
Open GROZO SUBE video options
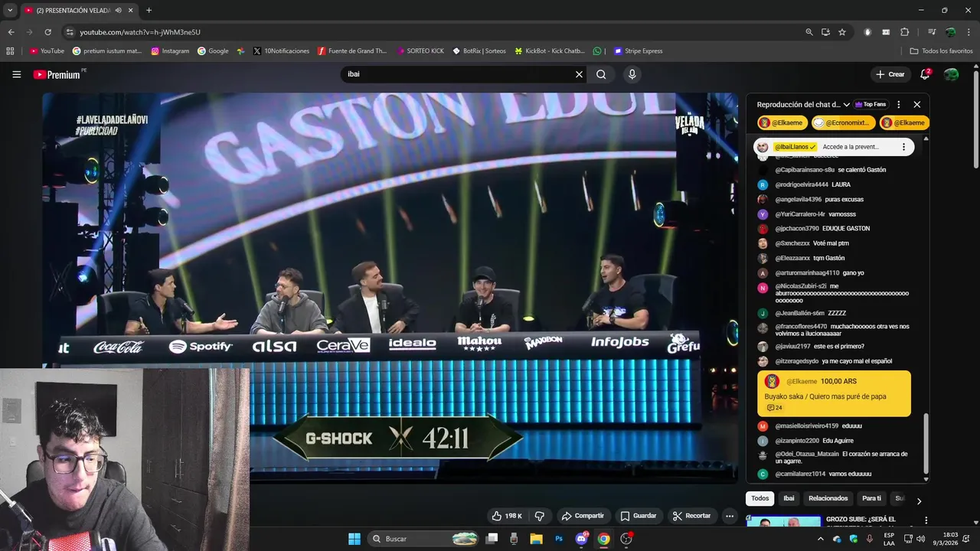926,520
